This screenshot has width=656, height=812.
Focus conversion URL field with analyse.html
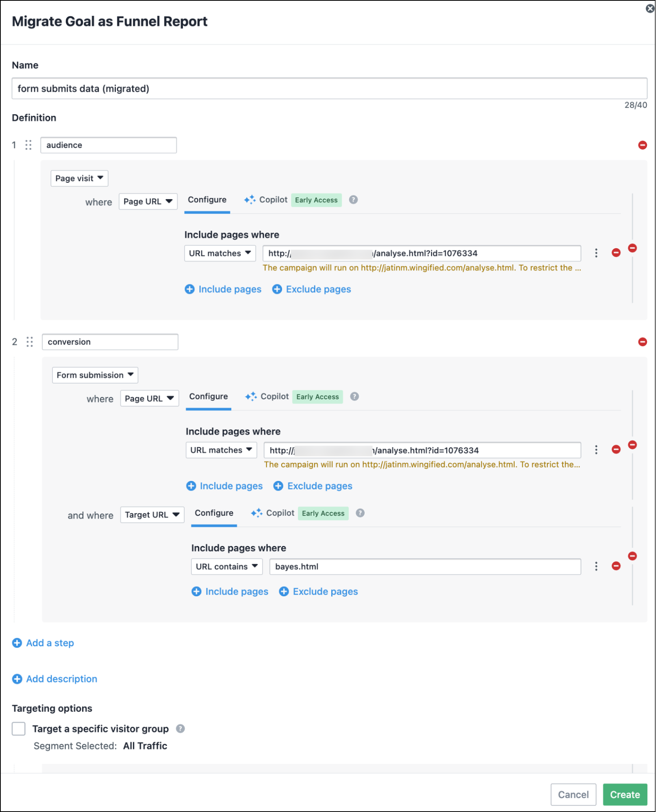(422, 450)
